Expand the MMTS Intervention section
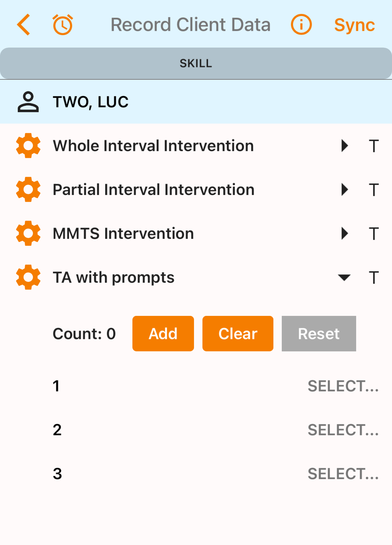The height and width of the screenshot is (545, 392). [x=344, y=233]
